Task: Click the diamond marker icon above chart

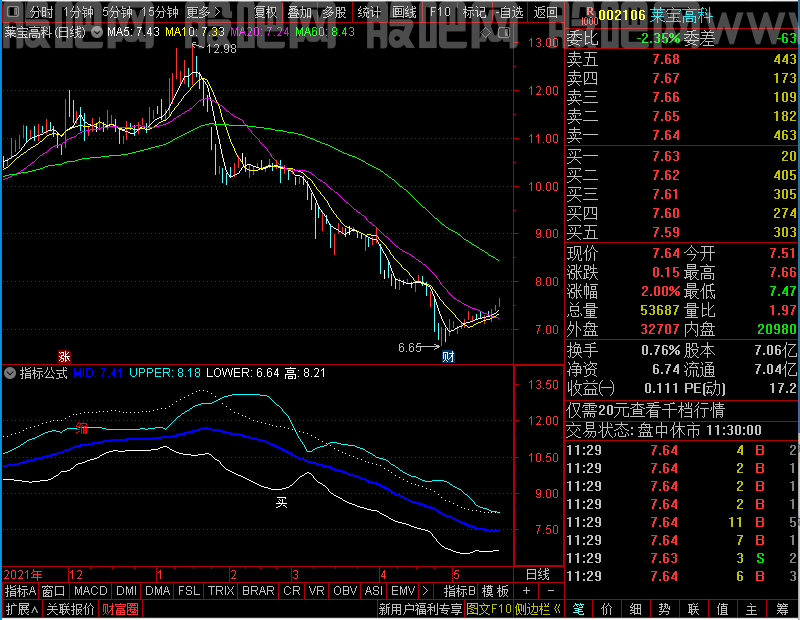Action: pos(486,33)
